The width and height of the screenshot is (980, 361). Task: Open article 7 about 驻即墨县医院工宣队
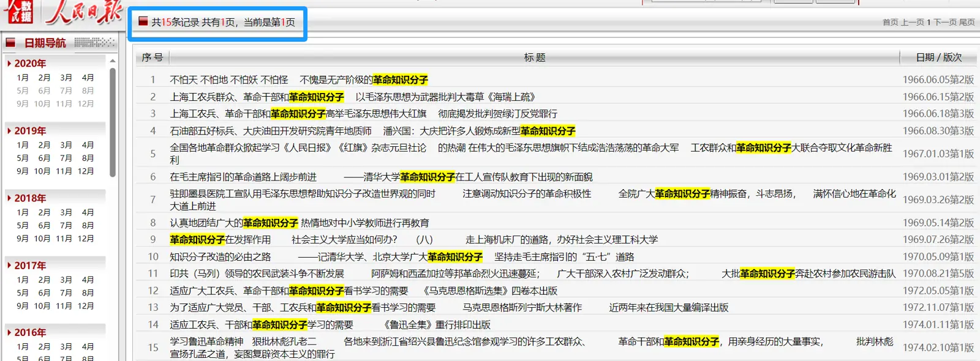(532, 199)
